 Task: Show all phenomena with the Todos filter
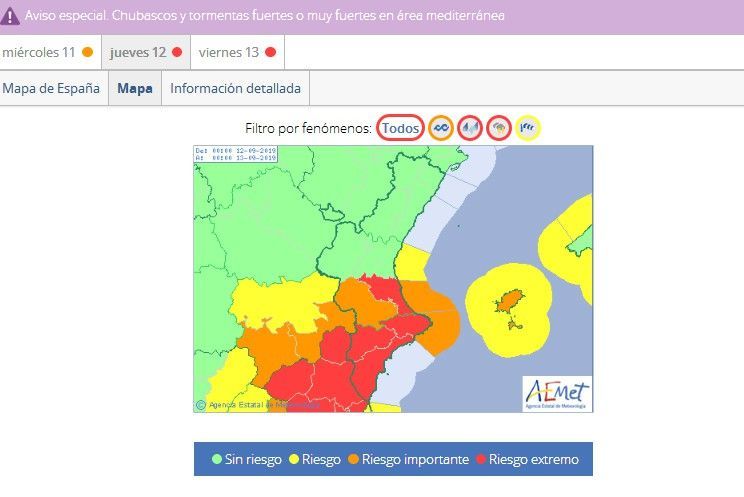(x=401, y=128)
